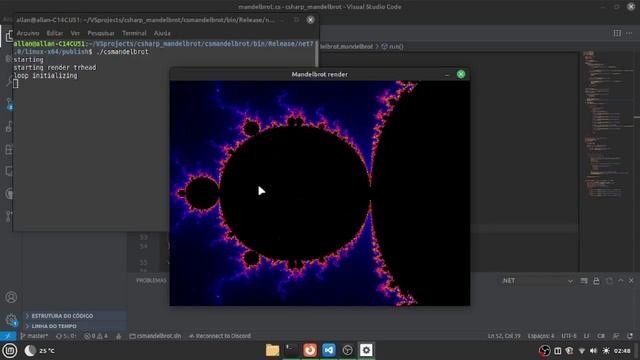Clear the output panel
Viewport: 640px width, 360px height.
(x=584, y=281)
